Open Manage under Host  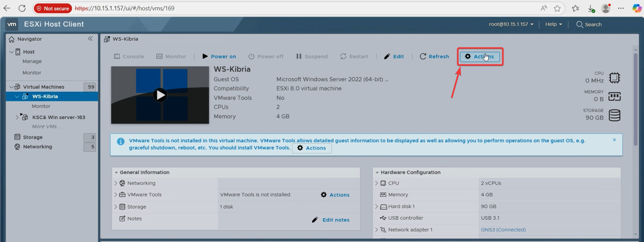[x=32, y=61]
